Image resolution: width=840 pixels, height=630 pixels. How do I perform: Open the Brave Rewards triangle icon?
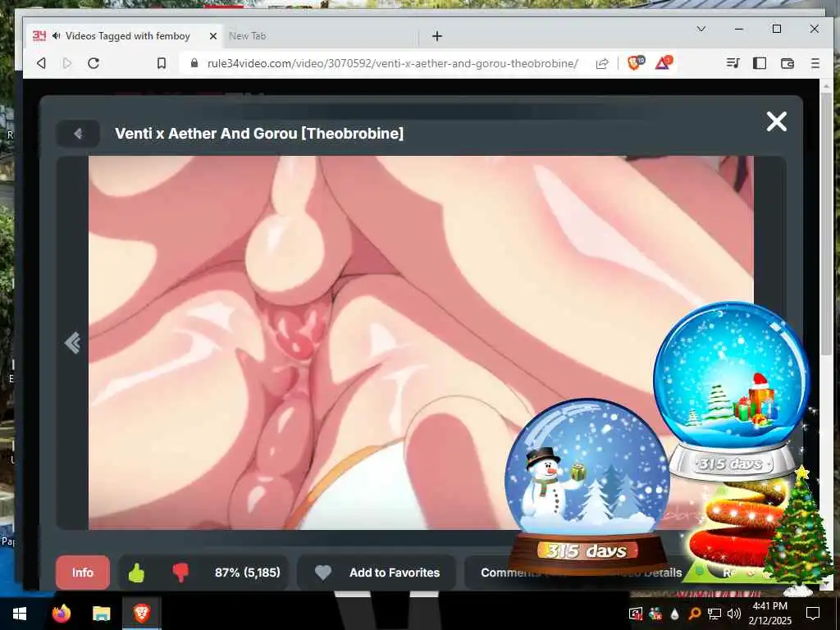[663, 62]
